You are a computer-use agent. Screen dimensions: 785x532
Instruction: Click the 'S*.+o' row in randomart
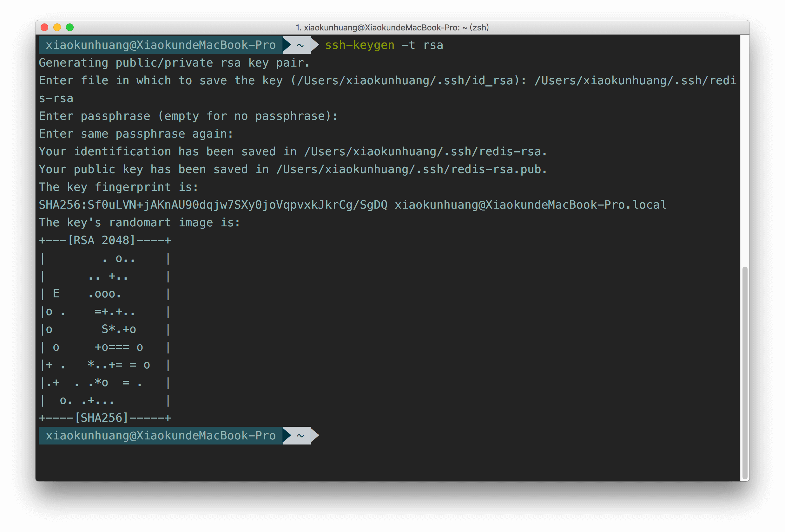pos(119,329)
